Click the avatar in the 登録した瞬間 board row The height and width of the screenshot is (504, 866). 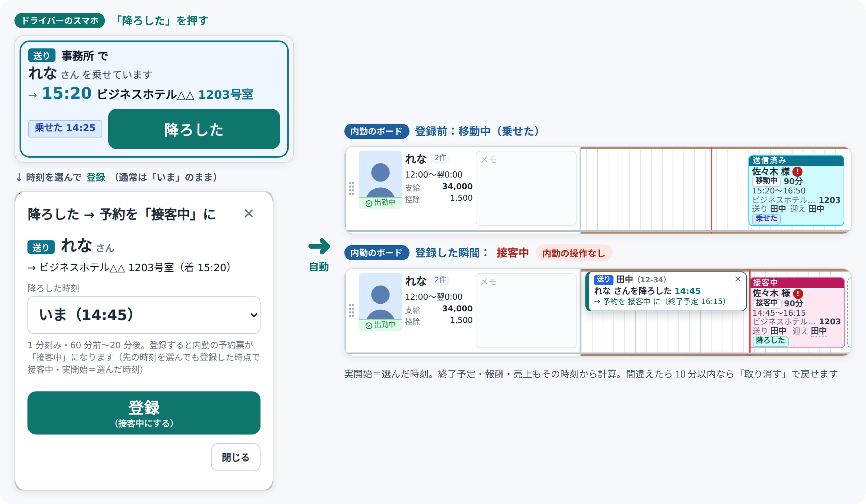pyautogui.click(x=380, y=296)
